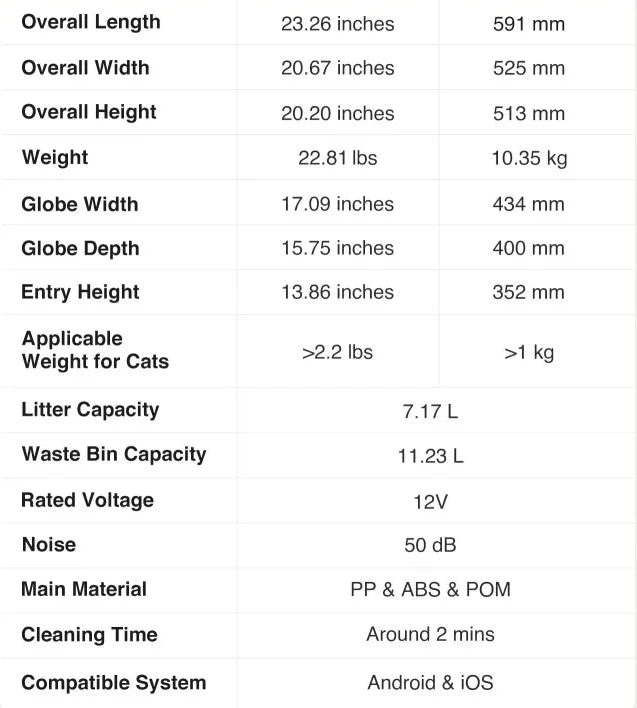Select the 22.81 lbs weight cell
This screenshot has height=708, width=637.
tap(337, 158)
